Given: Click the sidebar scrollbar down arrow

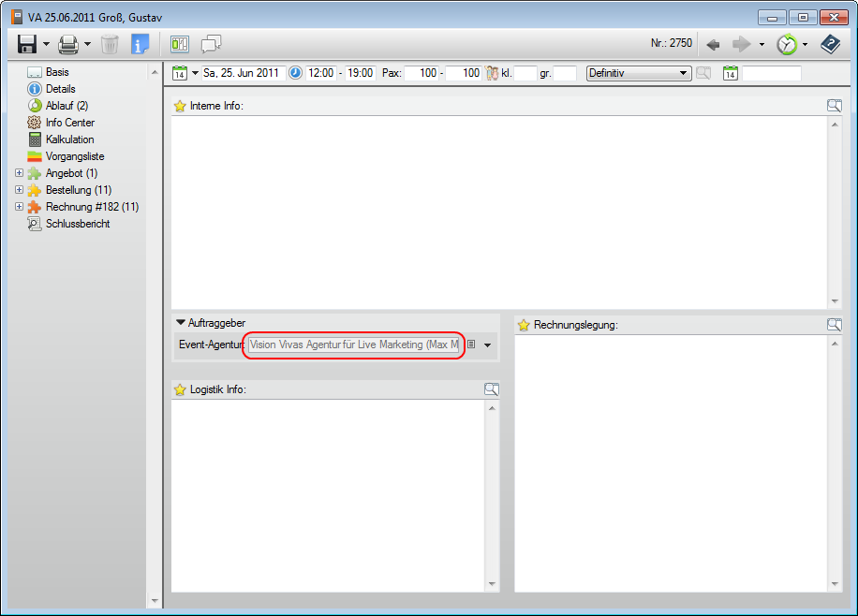Looking at the screenshot, I should tap(155, 599).
